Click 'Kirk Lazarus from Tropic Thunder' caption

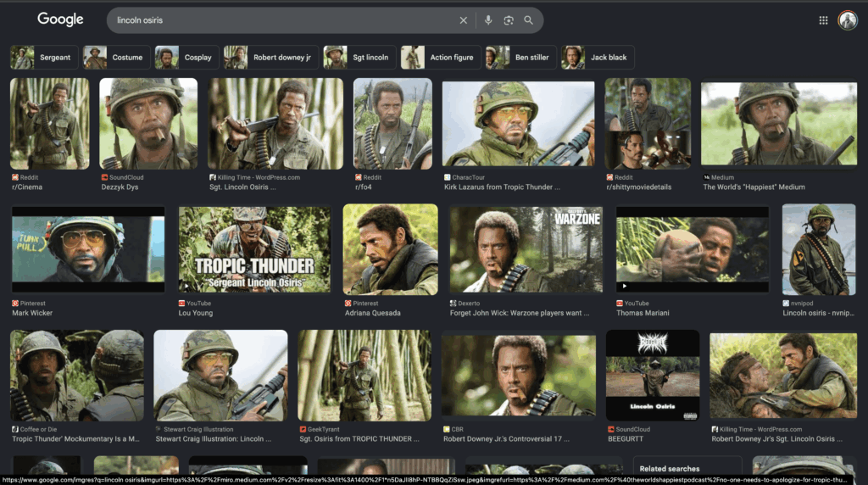(x=502, y=187)
